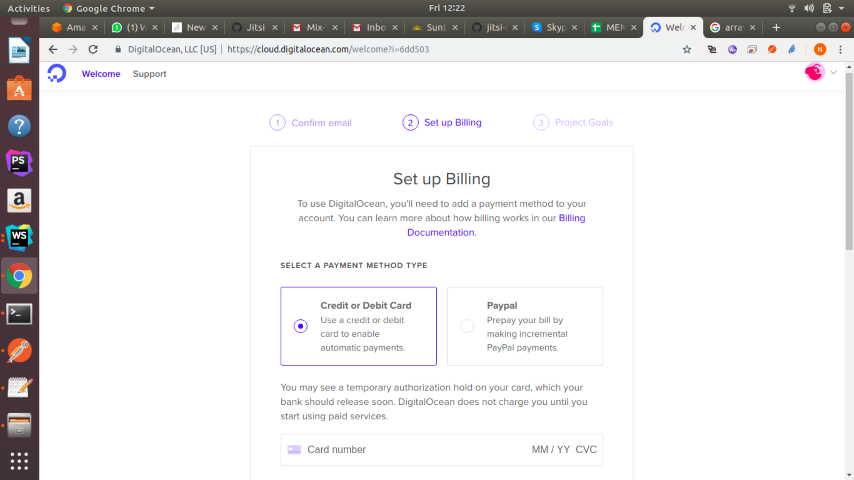This screenshot has height=480, width=854.
Task: Click user avatar in DigitalOcean header
Action: coord(814,72)
